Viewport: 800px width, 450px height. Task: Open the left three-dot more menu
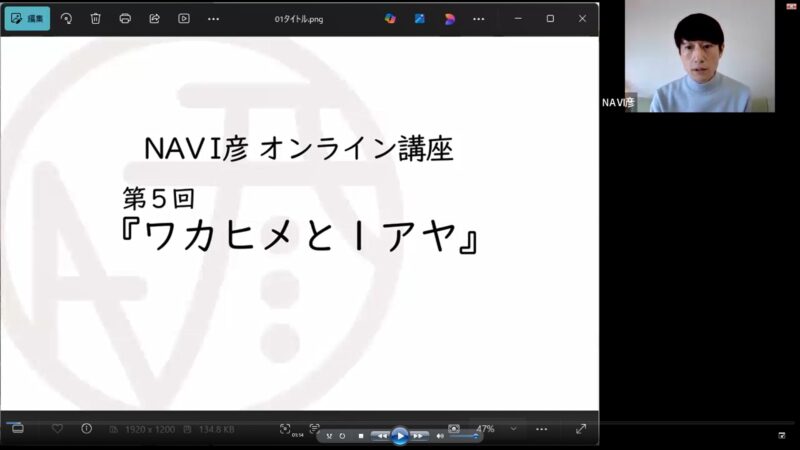(x=213, y=19)
